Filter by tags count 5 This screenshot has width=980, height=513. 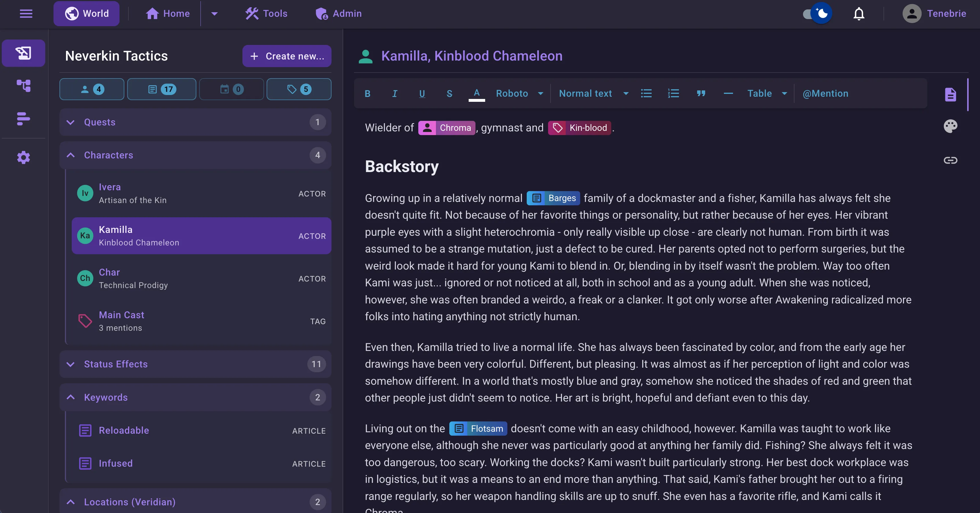299,89
